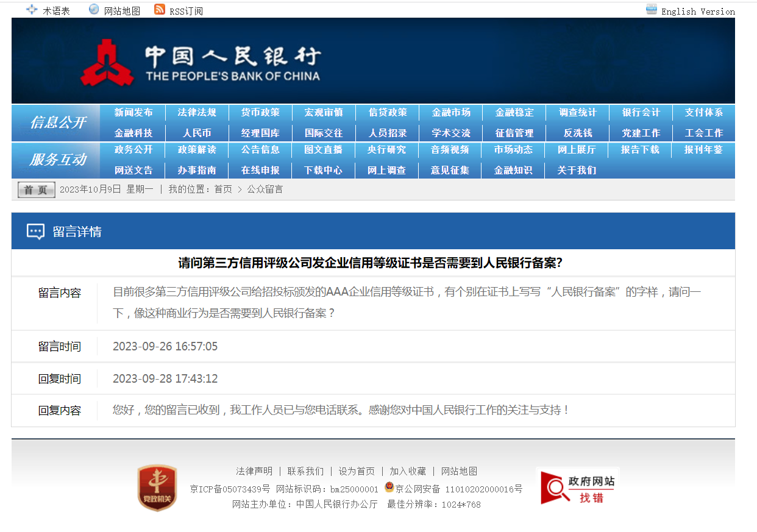Click the 京ICP备05073439号 link

point(230,489)
